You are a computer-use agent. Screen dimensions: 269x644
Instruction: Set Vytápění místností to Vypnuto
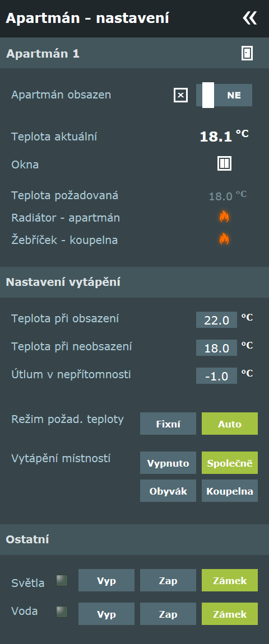point(168,463)
